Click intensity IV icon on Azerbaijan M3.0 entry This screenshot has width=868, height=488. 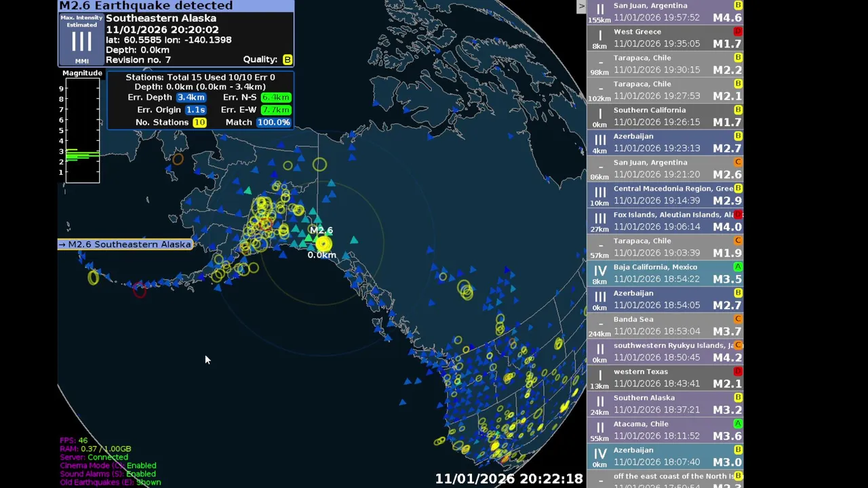point(600,454)
